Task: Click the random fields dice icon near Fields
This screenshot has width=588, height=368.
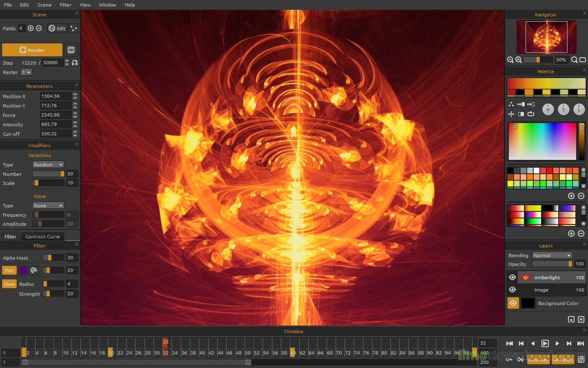Action: (73, 28)
